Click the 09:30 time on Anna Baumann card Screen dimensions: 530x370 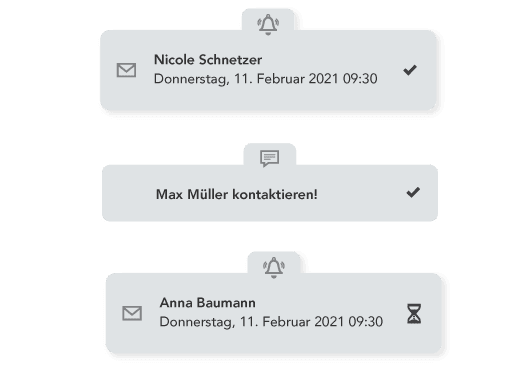tap(366, 321)
